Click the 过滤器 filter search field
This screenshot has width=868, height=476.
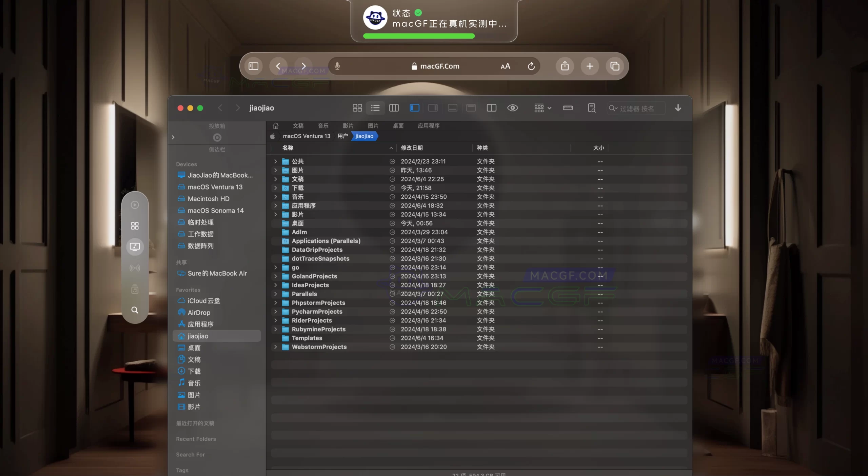(x=637, y=108)
